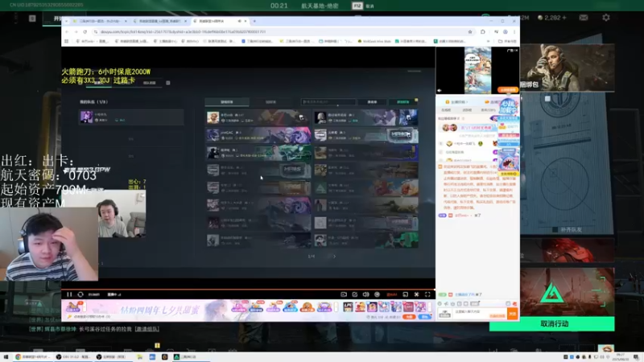The height and width of the screenshot is (362, 644).
Task: Open the first OBS window in taskbar
Action: pos(74,356)
